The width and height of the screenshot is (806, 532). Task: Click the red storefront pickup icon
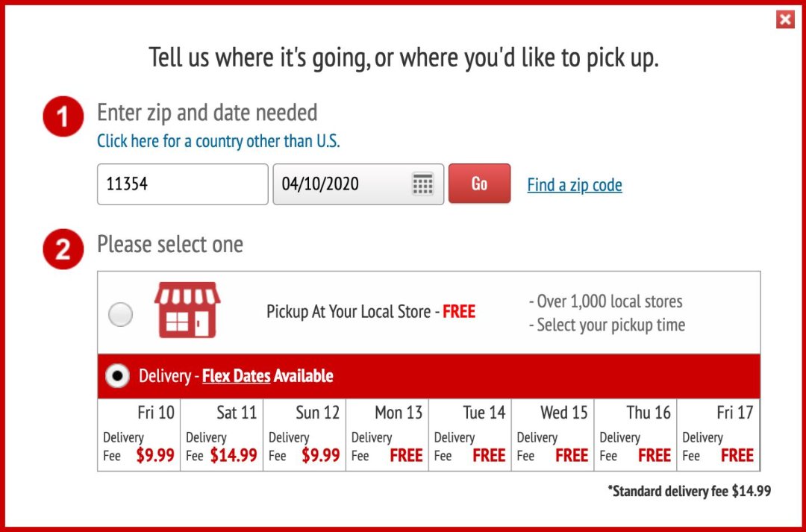tap(187, 310)
